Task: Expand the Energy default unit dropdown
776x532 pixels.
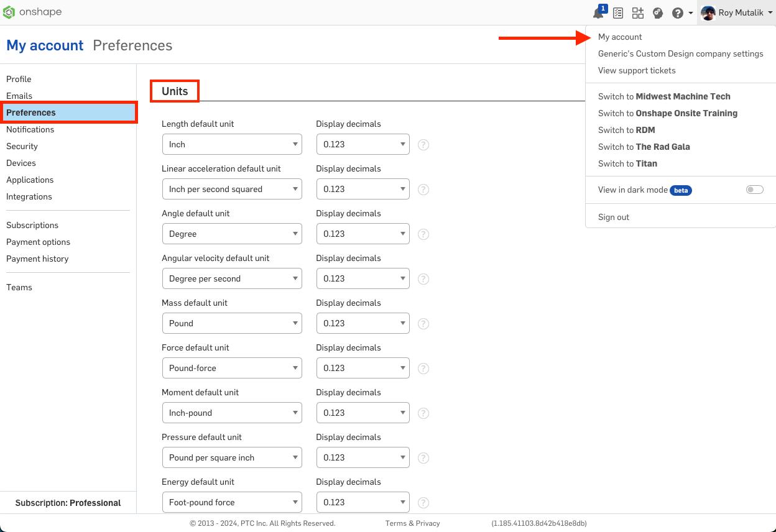Action: (231, 502)
